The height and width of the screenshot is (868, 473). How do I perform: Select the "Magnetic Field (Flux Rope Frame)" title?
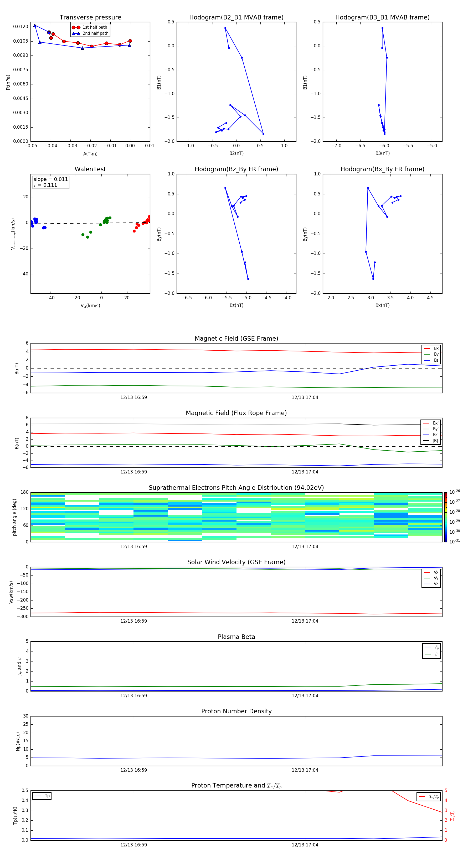tap(236, 413)
